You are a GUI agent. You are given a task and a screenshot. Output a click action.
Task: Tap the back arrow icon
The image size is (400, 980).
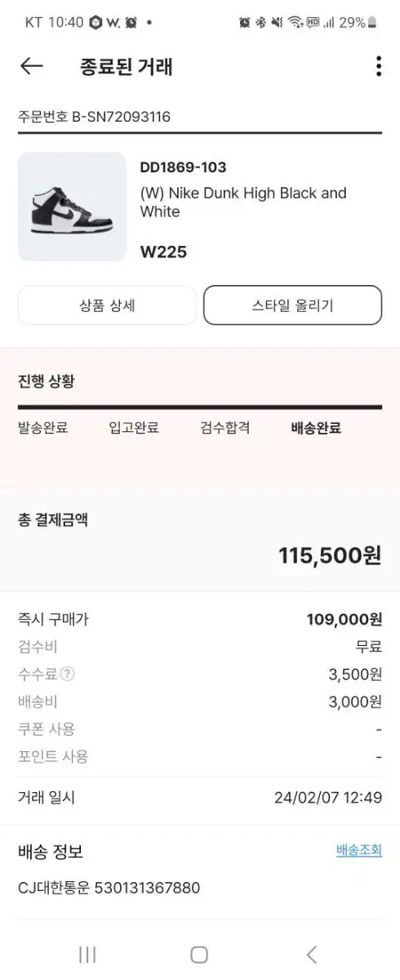[31, 66]
